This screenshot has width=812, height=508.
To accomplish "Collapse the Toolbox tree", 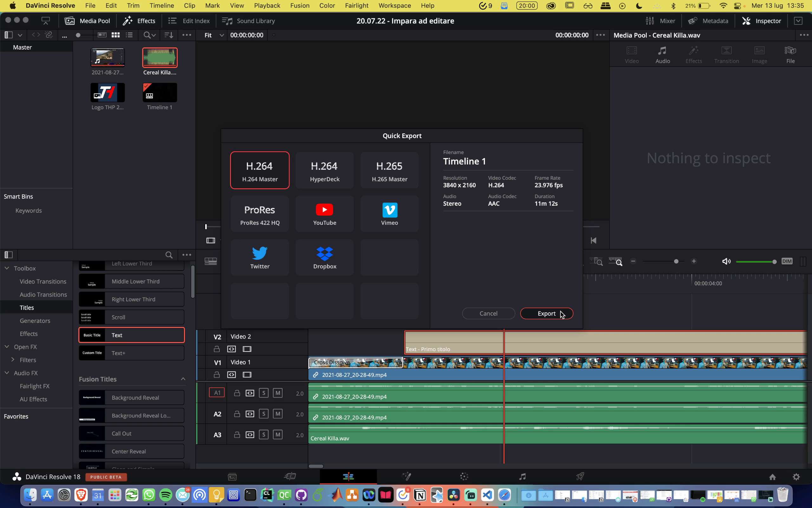I will pyautogui.click(x=7, y=268).
